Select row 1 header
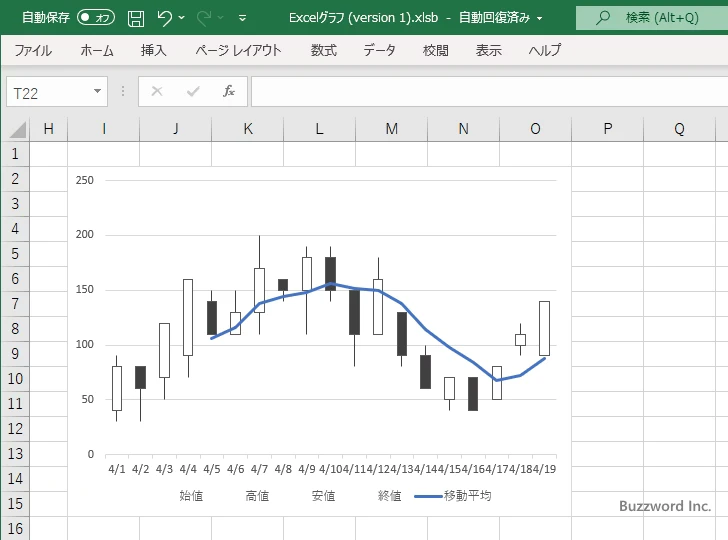The height and width of the screenshot is (540, 728). pos(15,154)
